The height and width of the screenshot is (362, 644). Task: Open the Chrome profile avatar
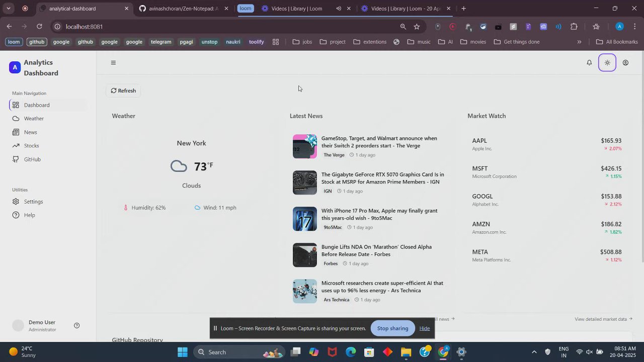[620, 27]
